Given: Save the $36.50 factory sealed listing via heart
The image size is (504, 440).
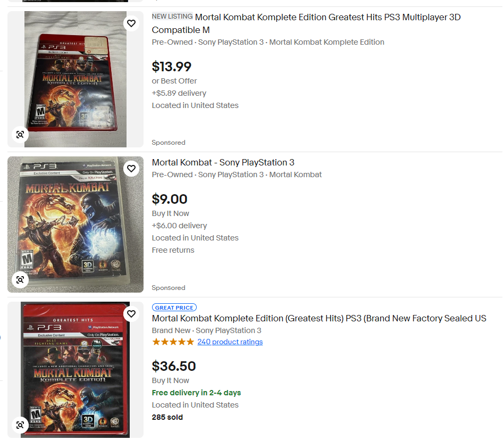Looking at the screenshot, I should click(131, 313).
